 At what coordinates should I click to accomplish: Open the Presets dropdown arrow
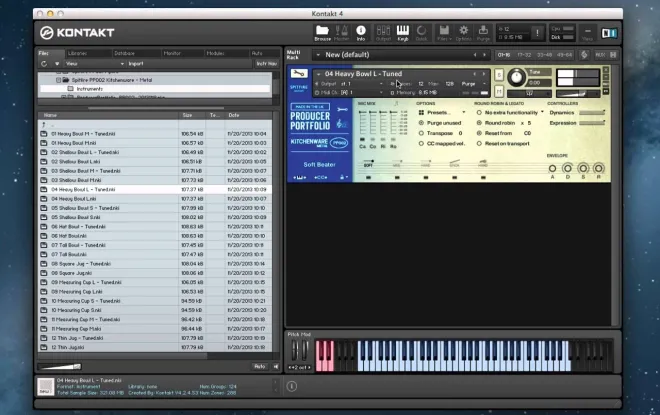[x=464, y=112]
